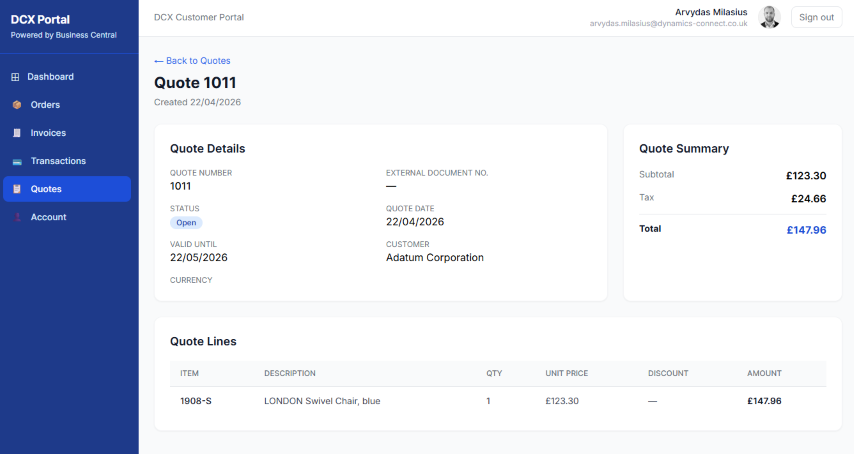The height and width of the screenshot is (454, 854).
Task: Click the LONDON Swivel Chair, blue description
Action: (x=322, y=401)
